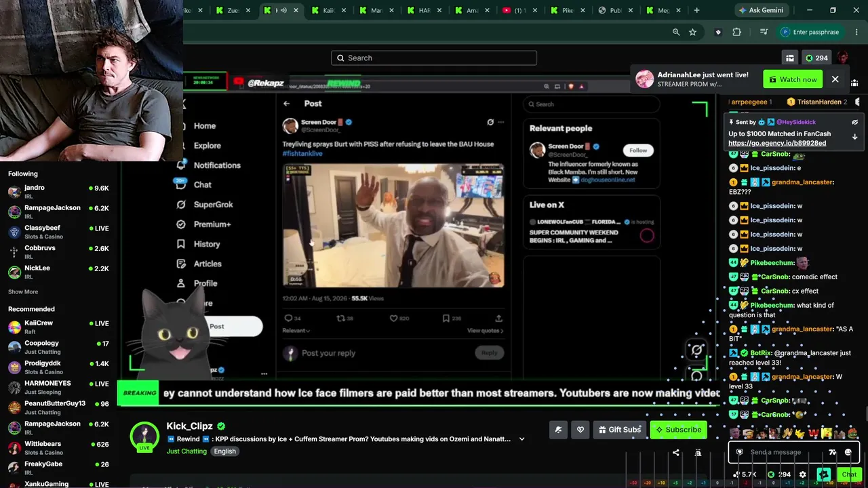Open XankuGaming in Recommended list
This screenshot has width=868, height=488.
(x=60, y=484)
